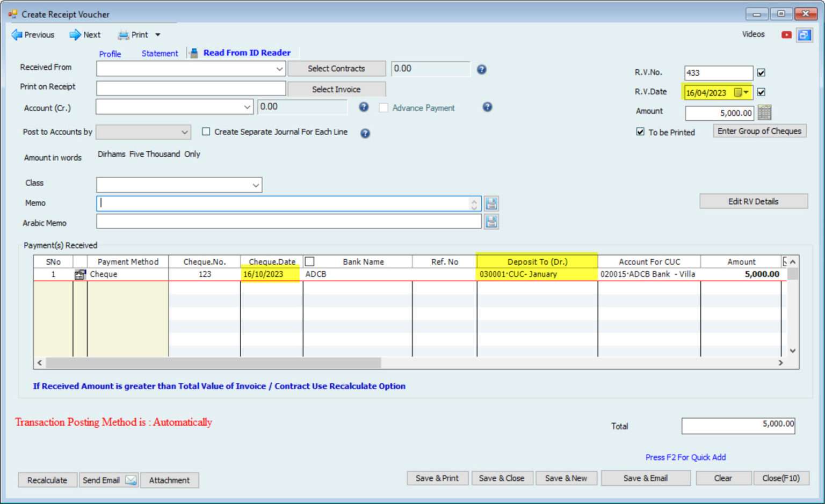Enable Create Separate Journal For Each Line
The image size is (825, 504).
tap(206, 132)
